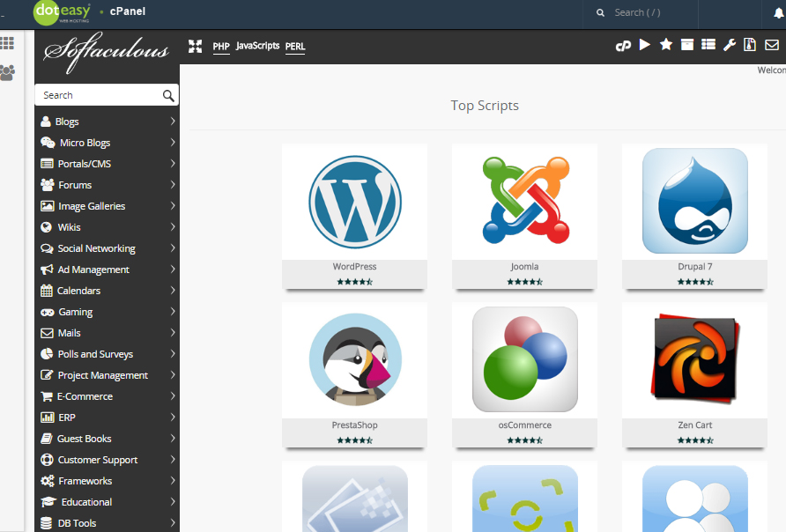The width and height of the screenshot is (786, 532).
Task: Click the cPanel text in header
Action: coord(127,11)
